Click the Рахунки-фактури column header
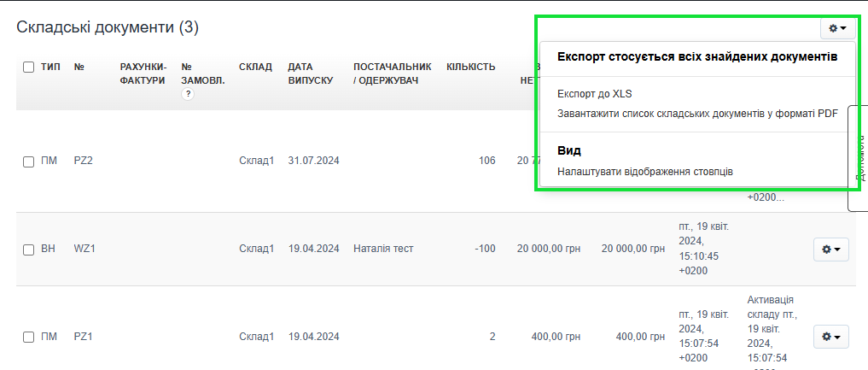 [x=143, y=73]
